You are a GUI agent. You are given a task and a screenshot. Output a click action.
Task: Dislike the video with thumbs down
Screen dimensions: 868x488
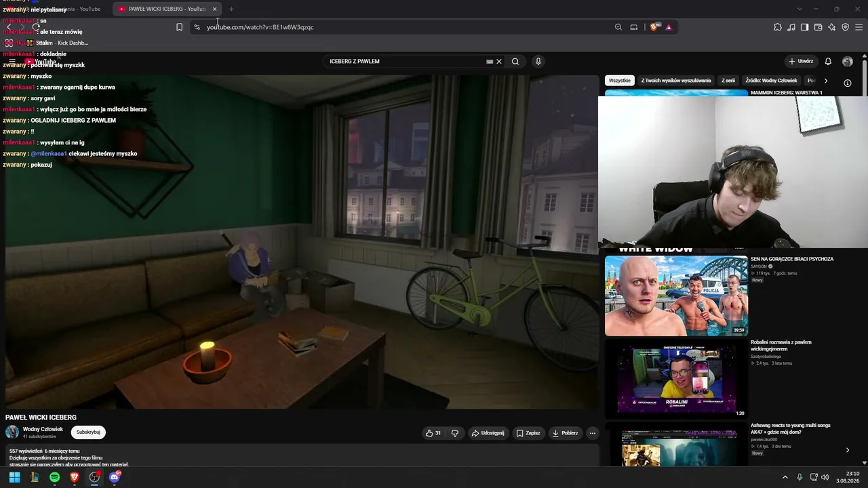(455, 433)
